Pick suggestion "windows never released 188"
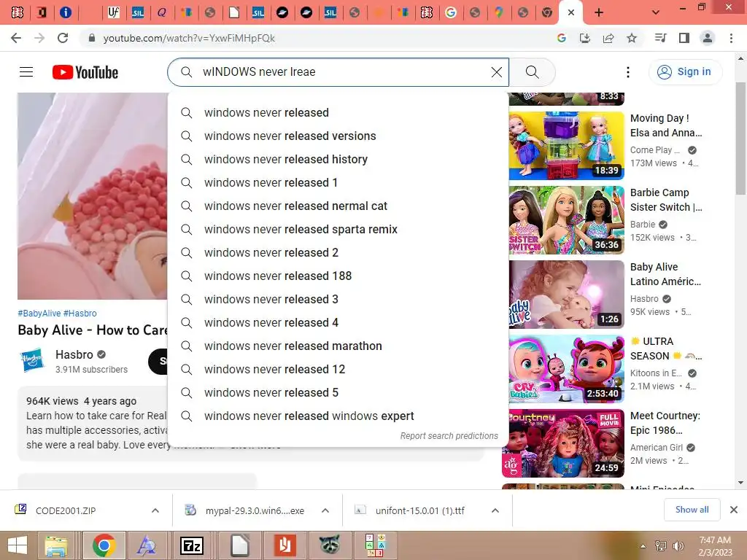The image size is (747, 560). coord(338,276)
